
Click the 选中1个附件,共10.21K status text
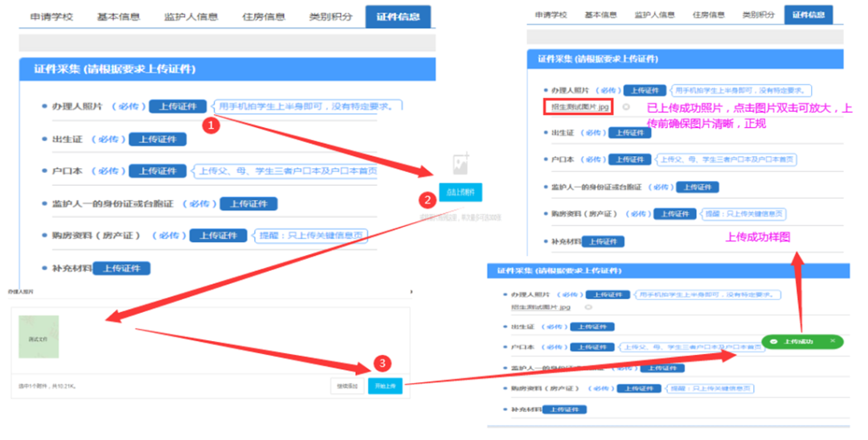click(x=47, y=385)
